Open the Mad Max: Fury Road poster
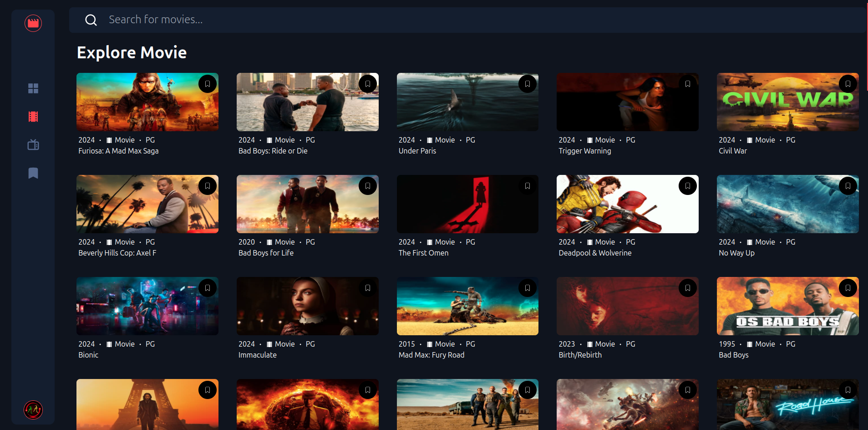Screen dimensions: 868x430 pyautogui.click(x=467, y=306)
